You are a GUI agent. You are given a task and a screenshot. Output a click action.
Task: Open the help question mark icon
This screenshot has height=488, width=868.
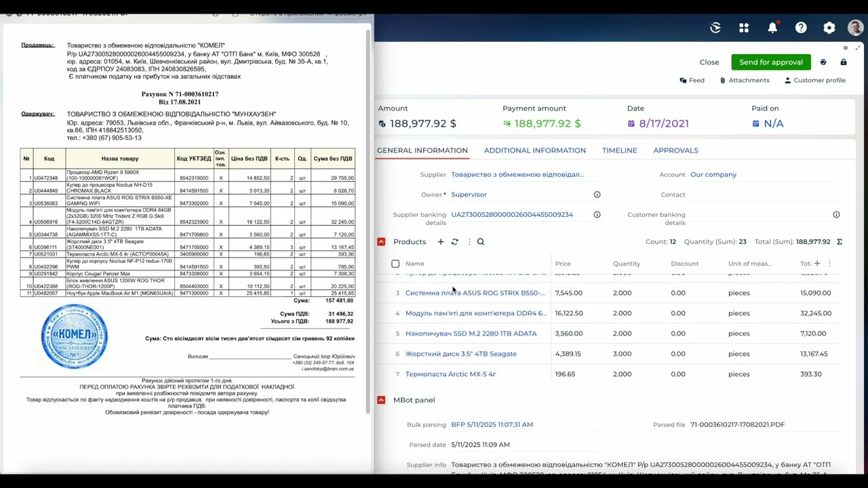(801, 28)
